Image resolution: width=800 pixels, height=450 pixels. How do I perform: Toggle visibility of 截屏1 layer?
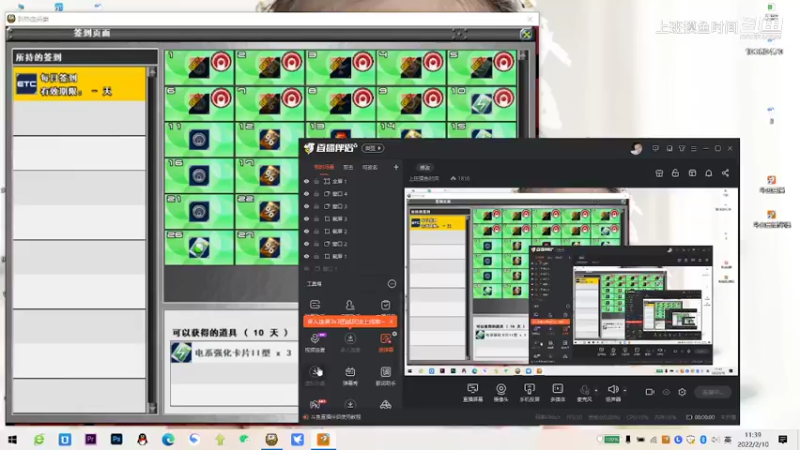306,256
